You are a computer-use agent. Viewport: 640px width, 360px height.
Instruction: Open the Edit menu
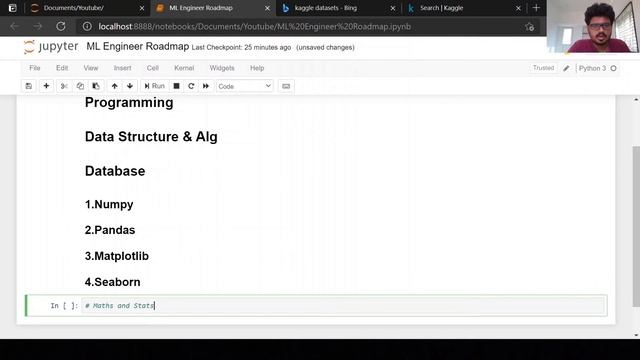62,68
